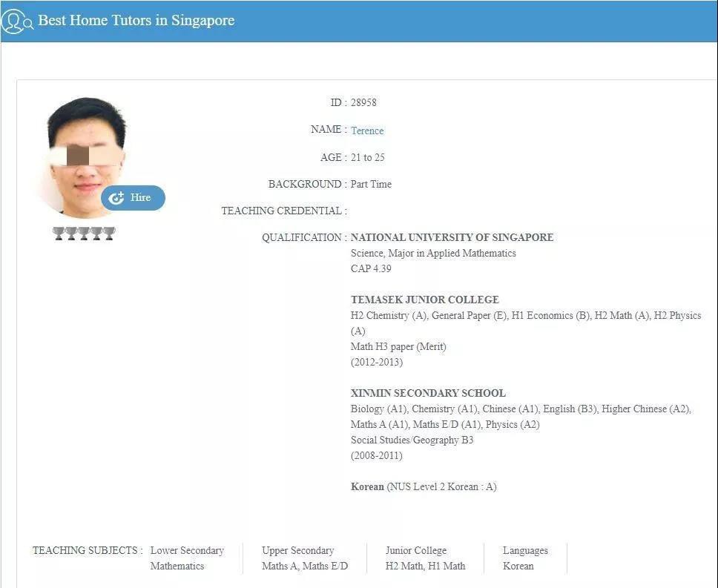Click the H2 Math, H1 Math subjects text
This screenshot has height=588, width=718.
(x=425, y=566)
